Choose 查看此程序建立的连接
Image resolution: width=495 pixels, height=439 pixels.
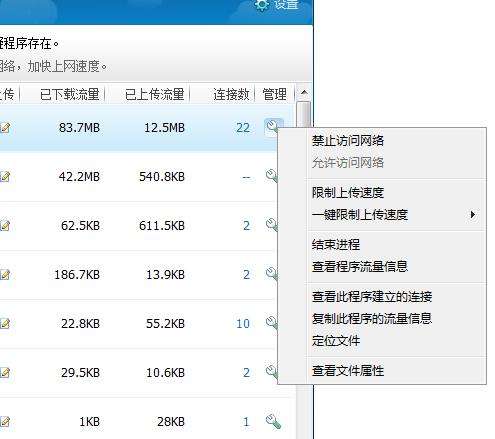pyautogui.click(x=372, y=296)
